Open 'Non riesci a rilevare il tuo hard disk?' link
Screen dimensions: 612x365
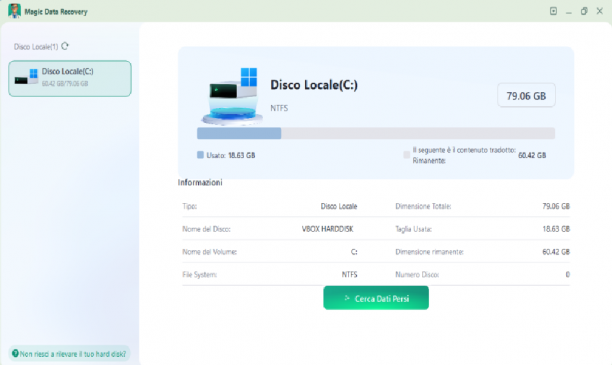(73, 354)
